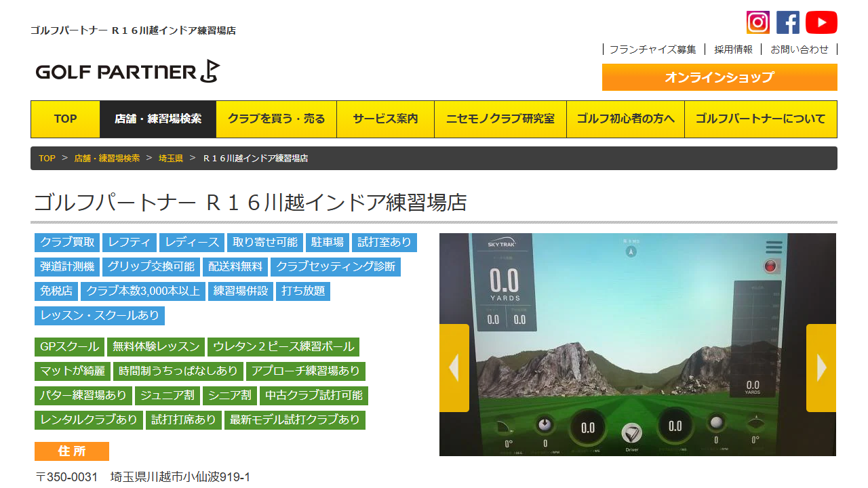Click the レディース blue tag
This screenshot has height=488, width=868.
tap(192, 243)
